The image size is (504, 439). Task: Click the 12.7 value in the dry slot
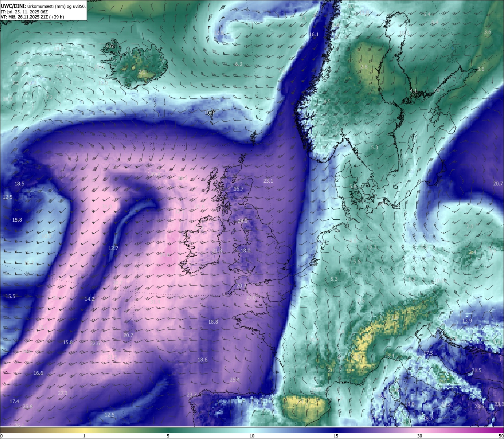point(113,248)
